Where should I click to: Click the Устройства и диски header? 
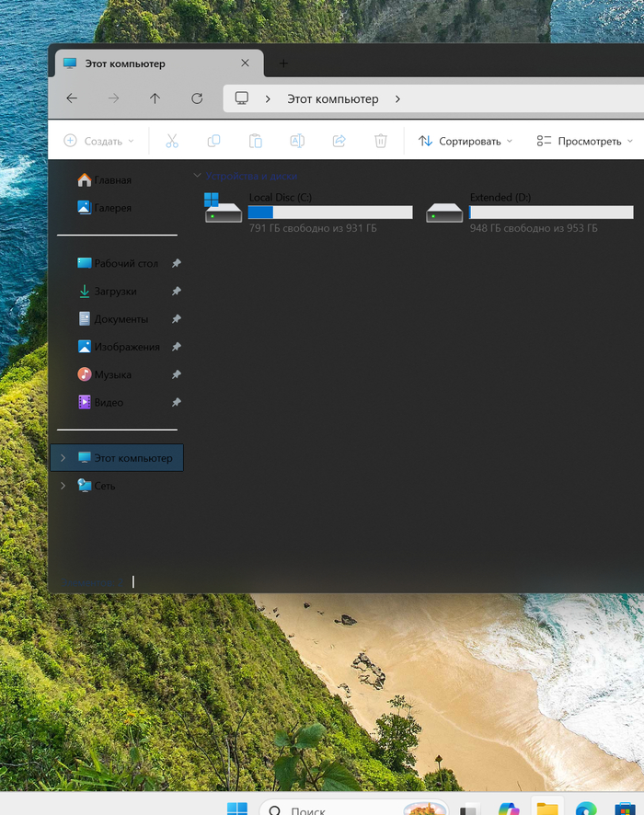pyautogui.click(x=251, y=176)
